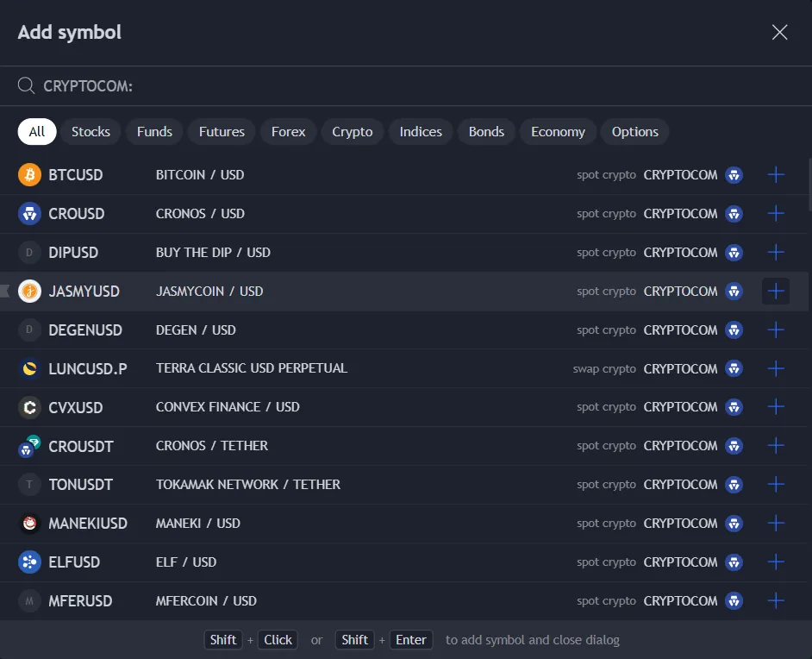This screenshot has width=812, height=659.
Task: Click the ELF token logo icon
Action: pos(29,562)
